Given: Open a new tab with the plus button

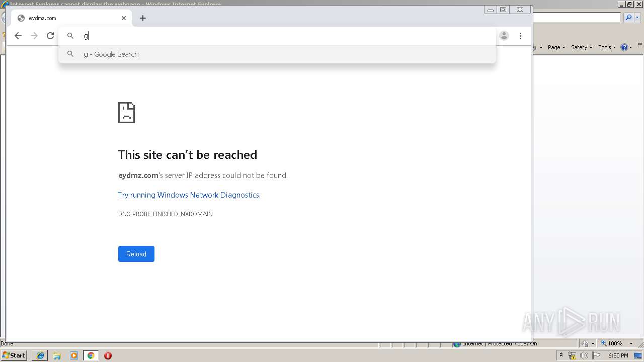Looking at the screenshot, I should (143, 18).
